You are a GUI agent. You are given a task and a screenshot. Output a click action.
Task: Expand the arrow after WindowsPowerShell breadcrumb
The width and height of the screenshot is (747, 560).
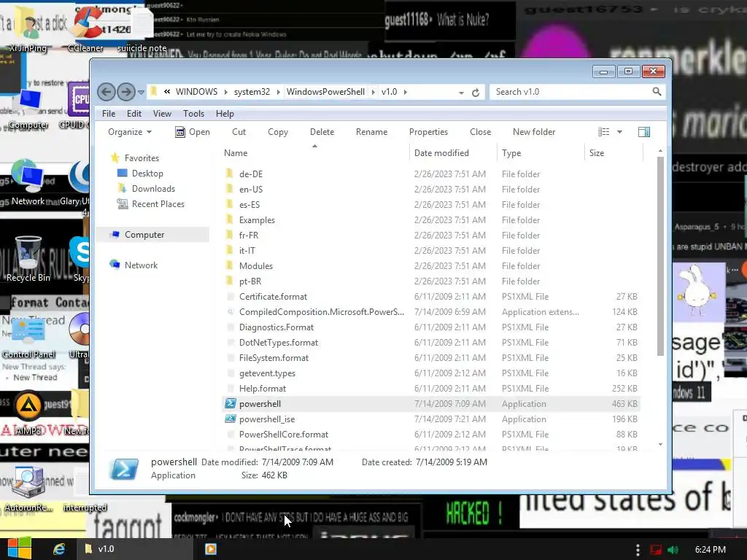(373, 92)
